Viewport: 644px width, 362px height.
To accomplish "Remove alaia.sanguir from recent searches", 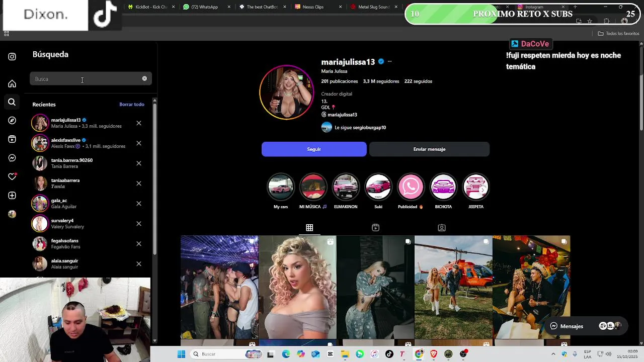I will [139, 264].
